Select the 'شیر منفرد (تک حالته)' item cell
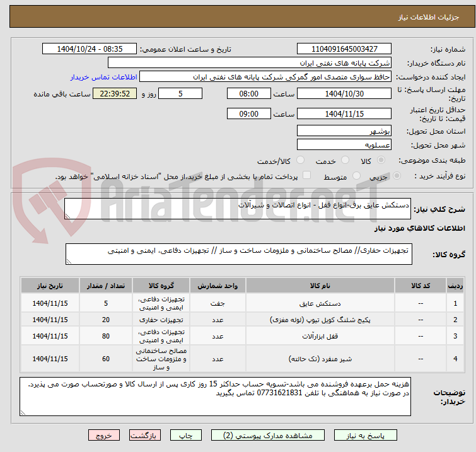This screenshot has height=452, width=476. tap(320, 359)
